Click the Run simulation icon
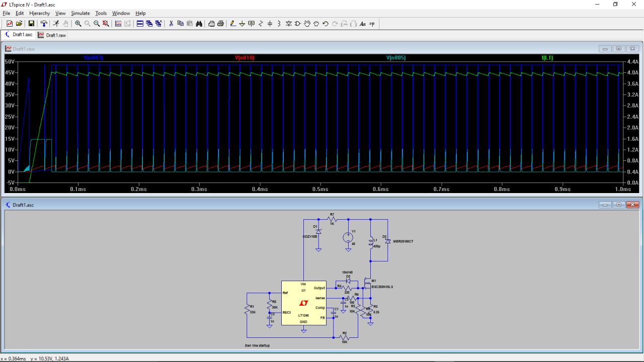644x362 pixels. click(56, 24)
